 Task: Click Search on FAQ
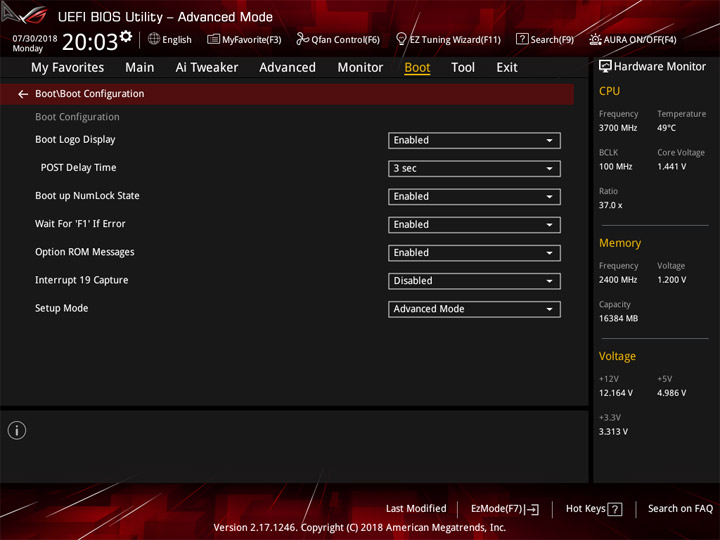[x=680, y=509]
